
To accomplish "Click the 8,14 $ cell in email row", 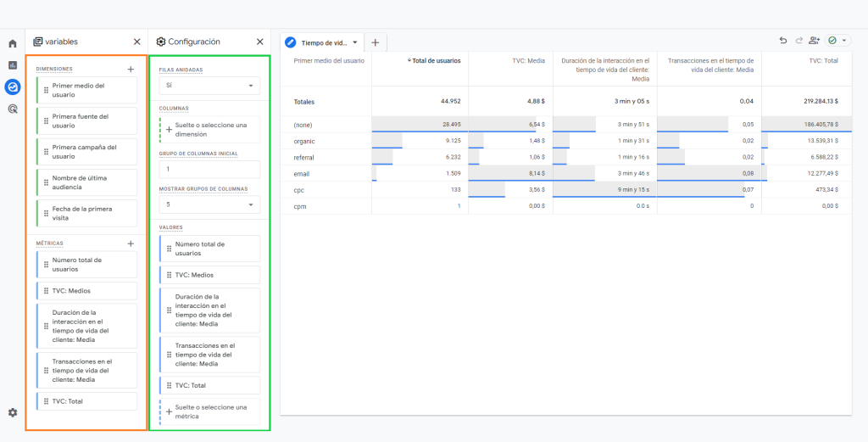I will pos(510,174).
